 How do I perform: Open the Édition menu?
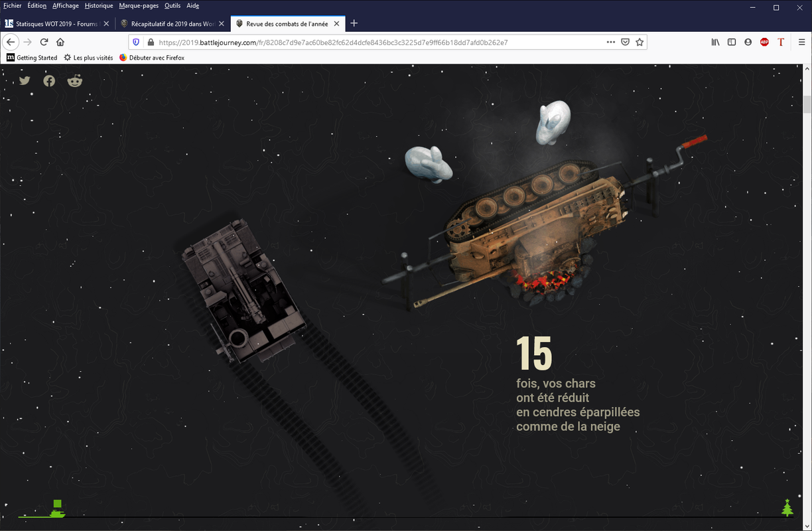[x=37, y=5]
